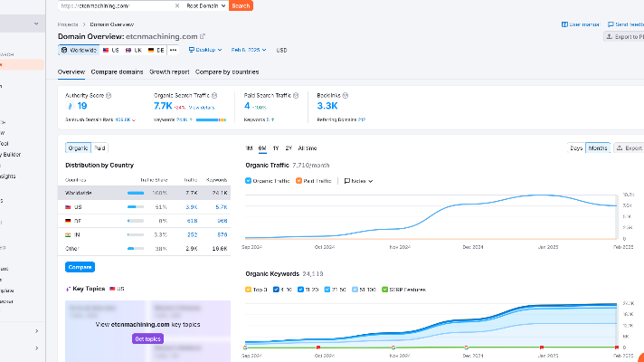Open the Root Domain dropdown
The height and width of the screenshot is (362, 644).
(x=205, y=5)
